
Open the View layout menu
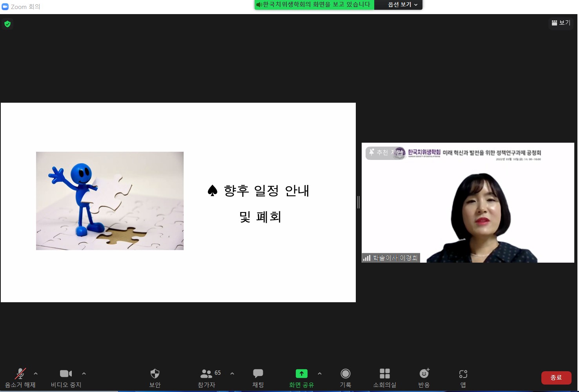click(x=561, y=23)
